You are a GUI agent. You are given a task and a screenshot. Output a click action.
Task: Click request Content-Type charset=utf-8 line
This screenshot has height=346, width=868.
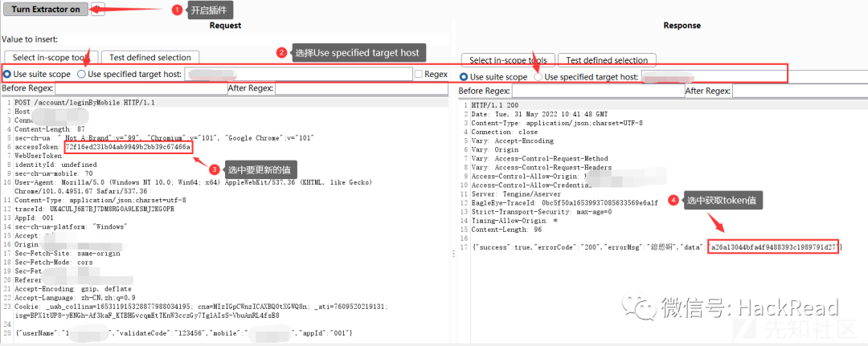pos(100,200)
